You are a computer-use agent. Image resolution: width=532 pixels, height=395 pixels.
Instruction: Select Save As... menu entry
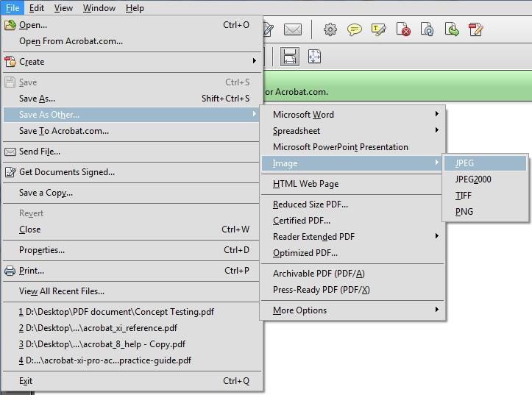tap(131, 99)
